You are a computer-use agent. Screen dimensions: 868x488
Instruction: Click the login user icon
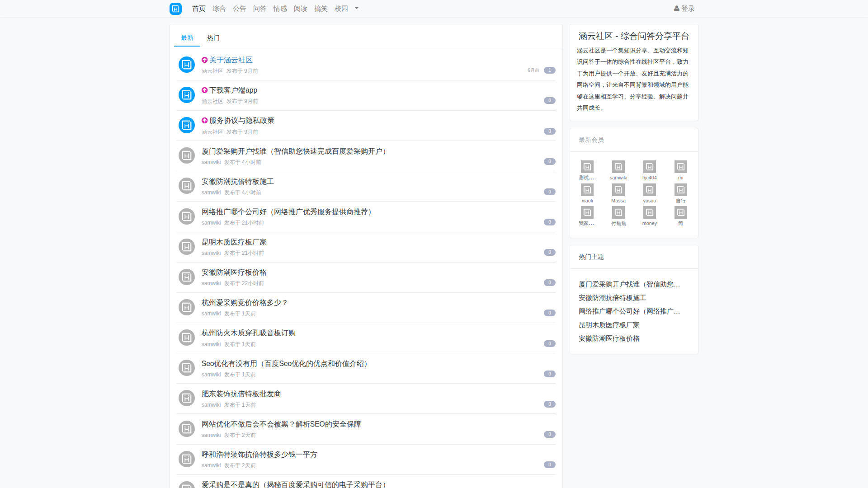coord(676,9)
